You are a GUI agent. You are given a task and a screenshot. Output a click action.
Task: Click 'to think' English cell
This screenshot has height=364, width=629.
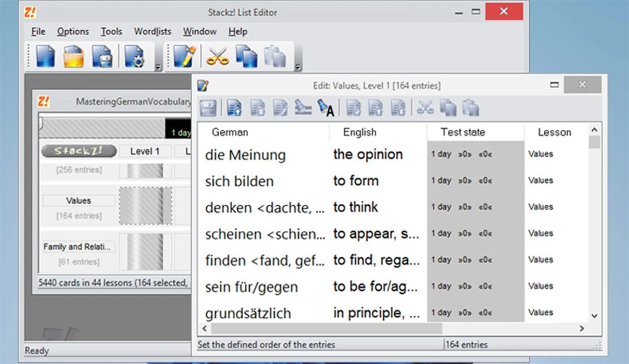[x=355, y=208]
